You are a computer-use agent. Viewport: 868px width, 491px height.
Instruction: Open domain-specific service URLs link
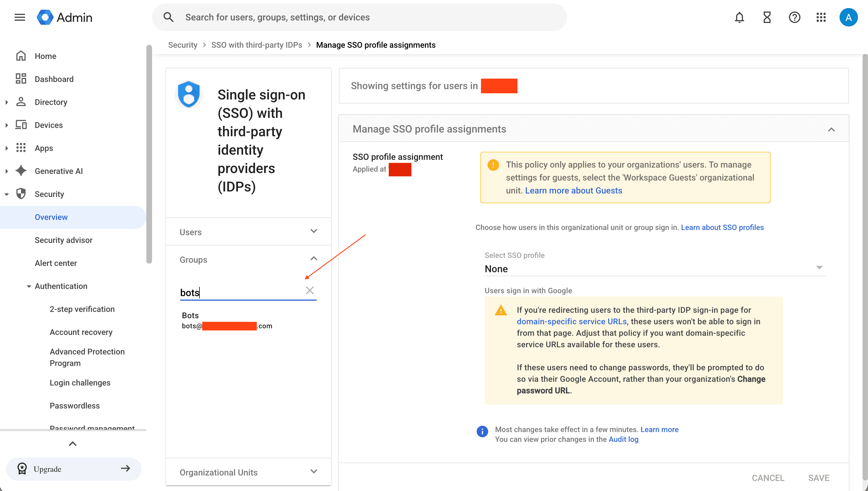click(571, 321)
